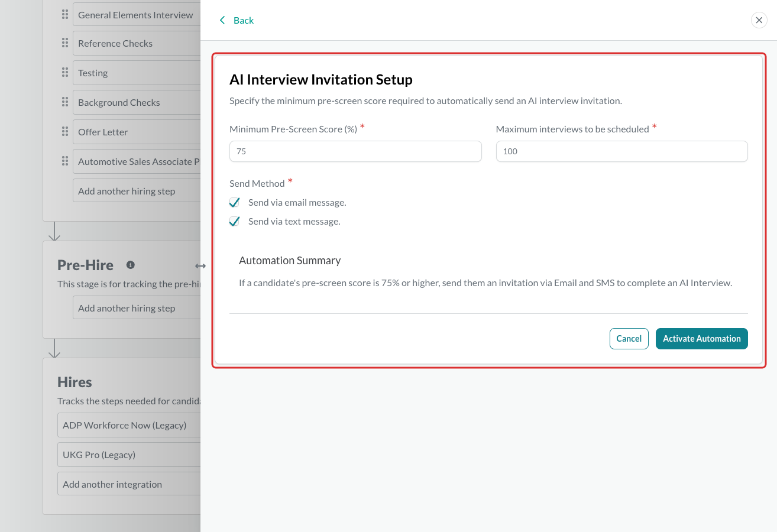The height and width of the screenshot is (532, 777).
Task: Click drag handle for Automotive Sales Associate
Action: click(65, 161)
